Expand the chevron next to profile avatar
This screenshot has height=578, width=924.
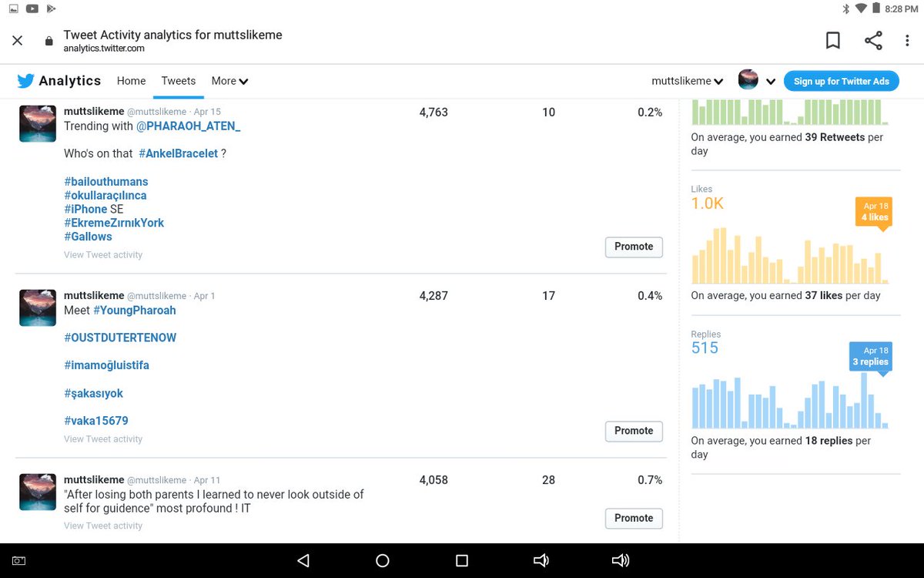[771, 82]
